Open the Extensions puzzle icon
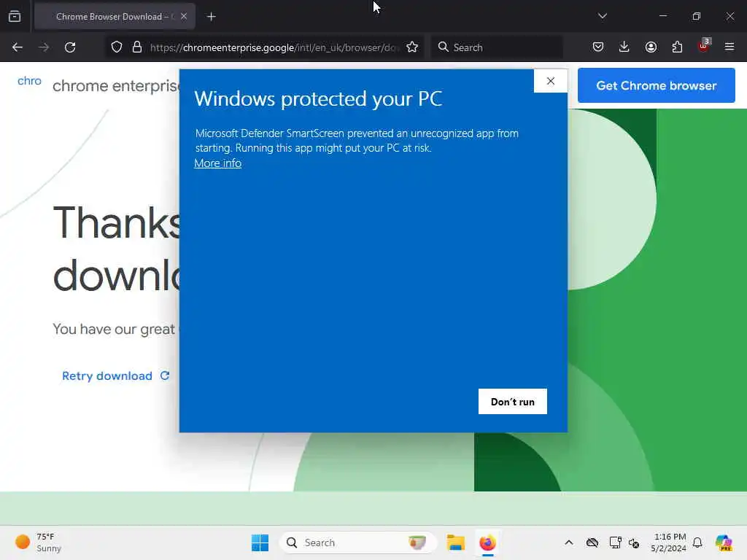 (x=677, y=47)
